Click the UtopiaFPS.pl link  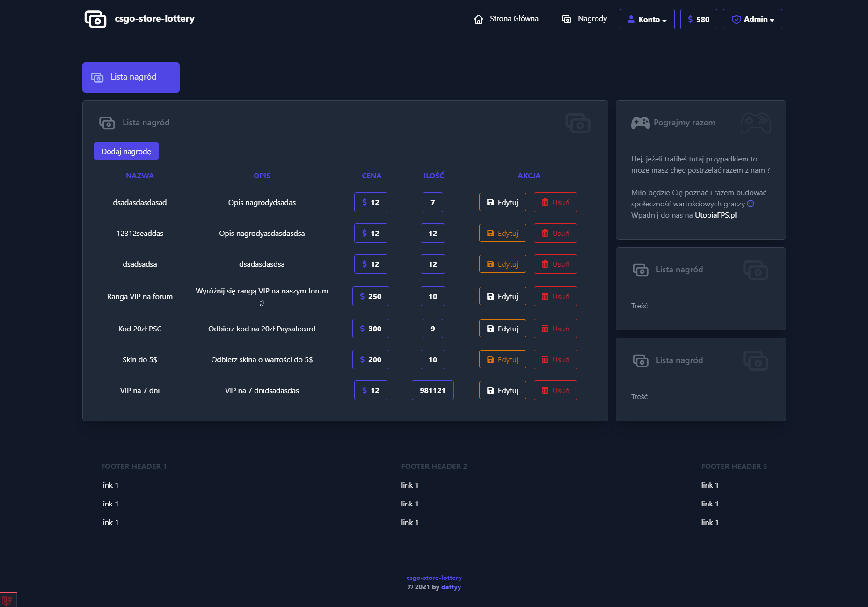click(x=715, y=215)
